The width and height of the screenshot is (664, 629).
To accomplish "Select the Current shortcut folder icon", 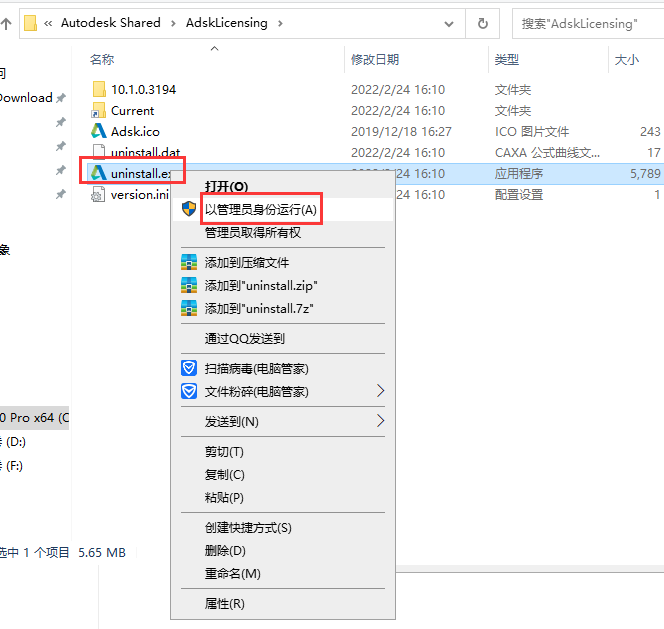I will (99, 110).
